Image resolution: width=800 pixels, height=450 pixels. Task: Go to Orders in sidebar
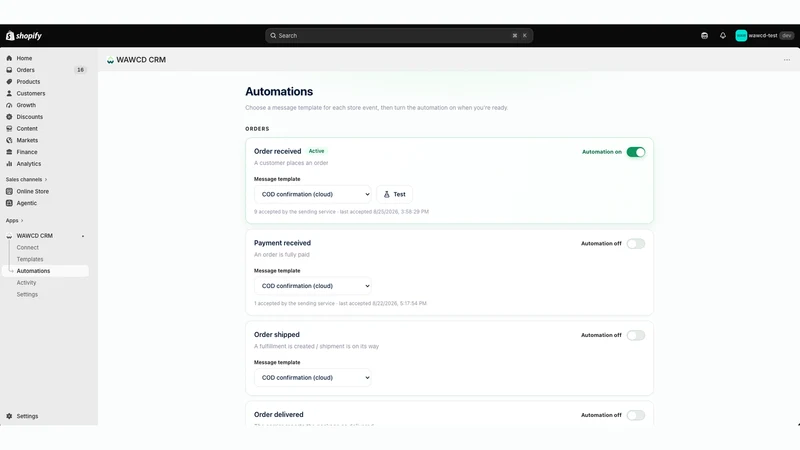tap(26, 70)
